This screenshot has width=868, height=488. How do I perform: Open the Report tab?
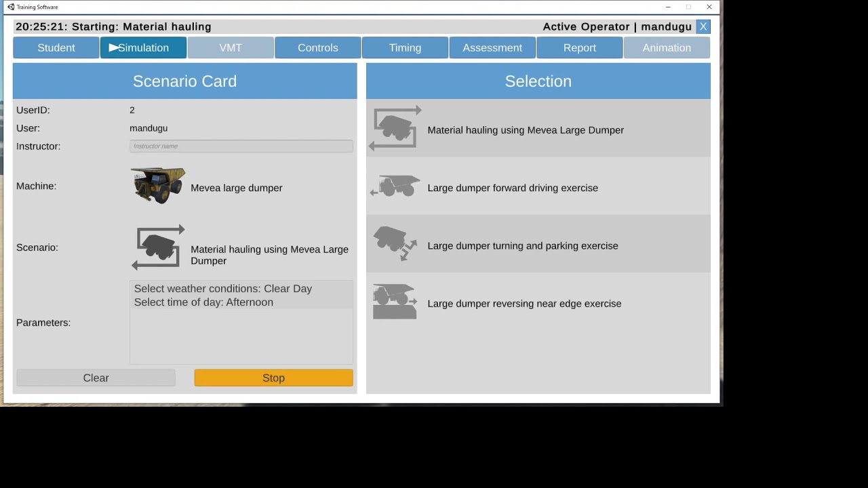click(580, 47)
